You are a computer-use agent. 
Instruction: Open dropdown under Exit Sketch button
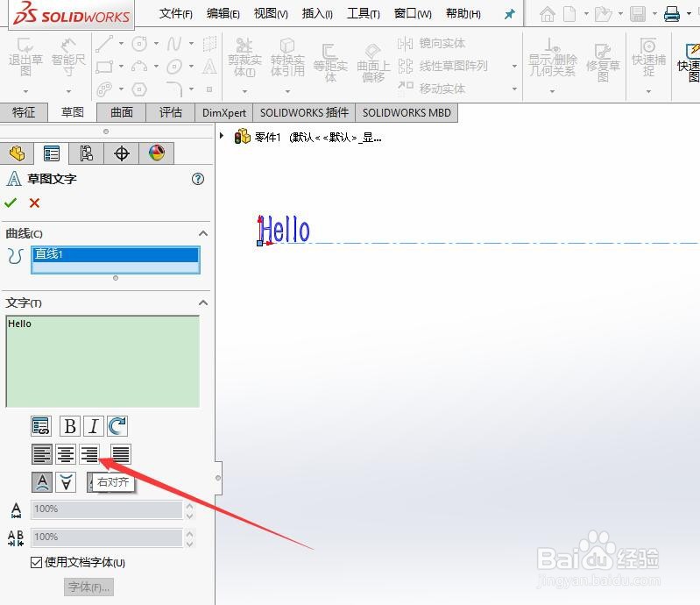tap(25, 91)
